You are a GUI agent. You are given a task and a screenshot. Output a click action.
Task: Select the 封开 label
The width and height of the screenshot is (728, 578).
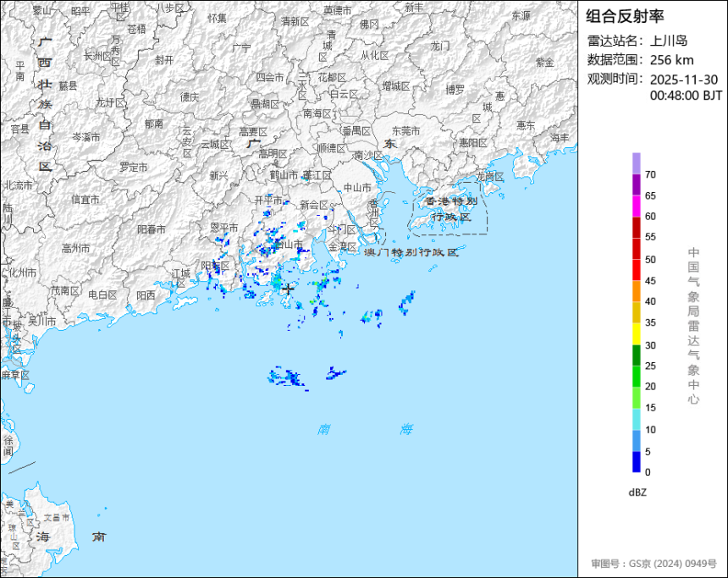(x=164, y=60)
